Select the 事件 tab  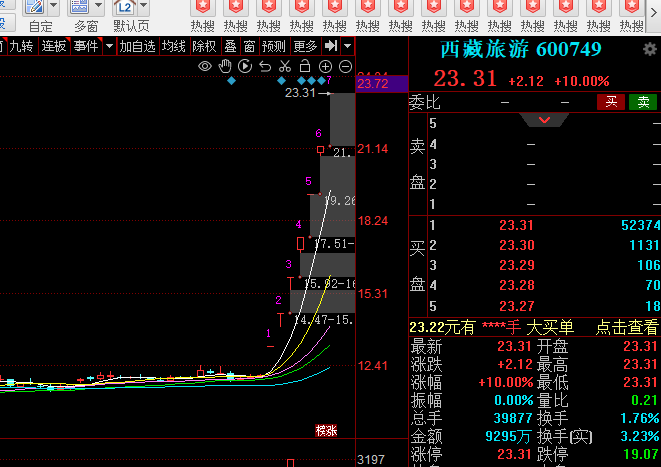(x=86, y=46)
